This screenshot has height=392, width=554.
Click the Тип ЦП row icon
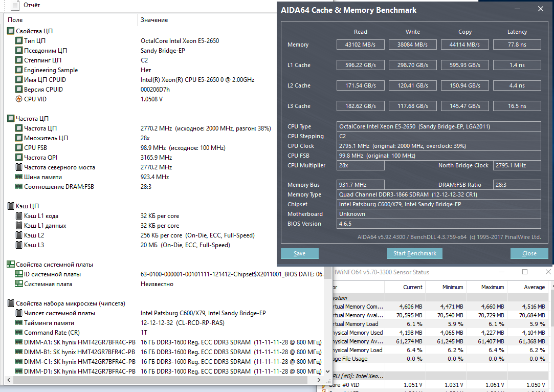pyautogui.click(x=19, y=40)
